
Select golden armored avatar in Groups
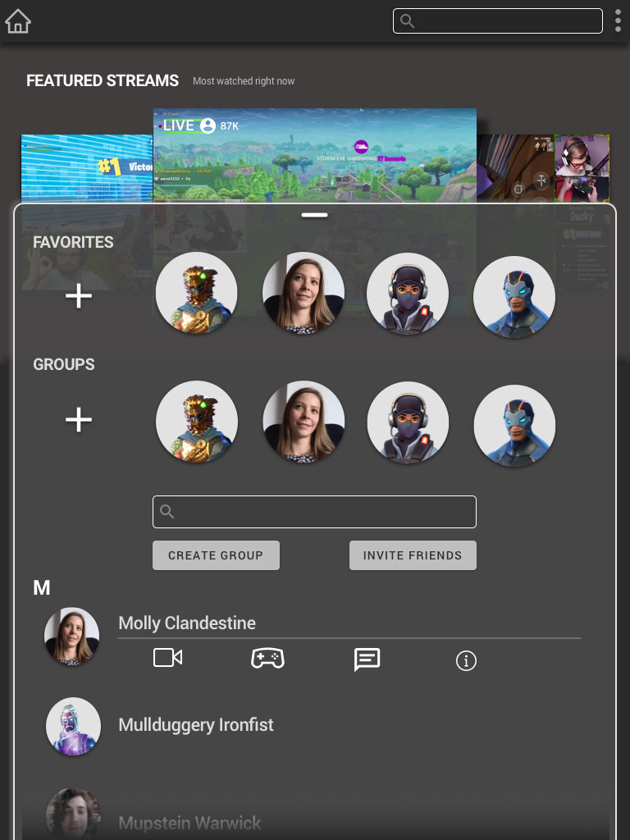coord(197,422)
